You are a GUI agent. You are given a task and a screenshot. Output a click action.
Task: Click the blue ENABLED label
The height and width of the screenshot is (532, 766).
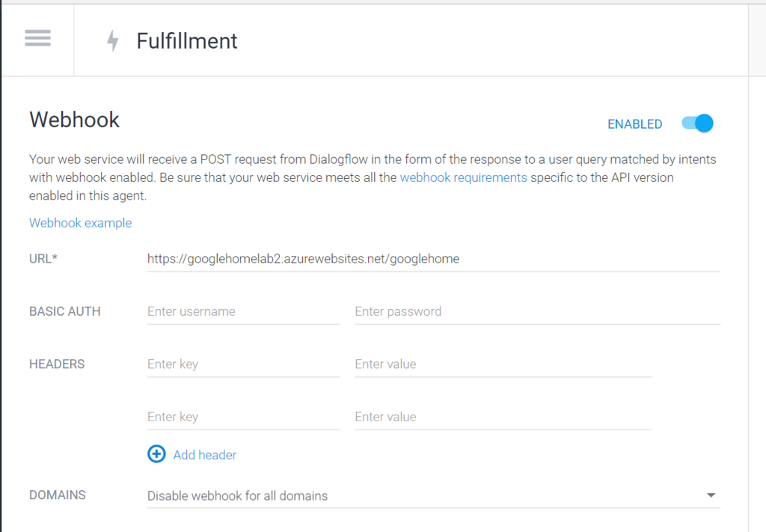coord(634,124)
